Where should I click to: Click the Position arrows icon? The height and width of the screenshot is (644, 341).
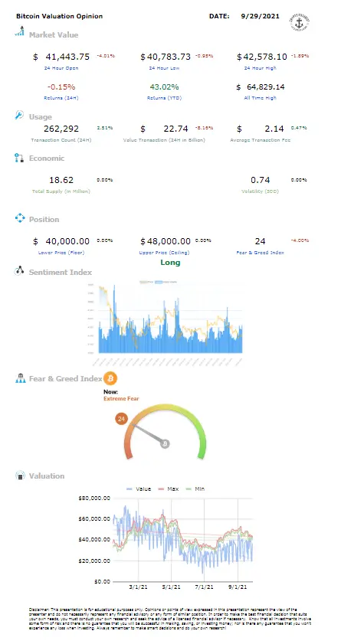click(20, 218)
